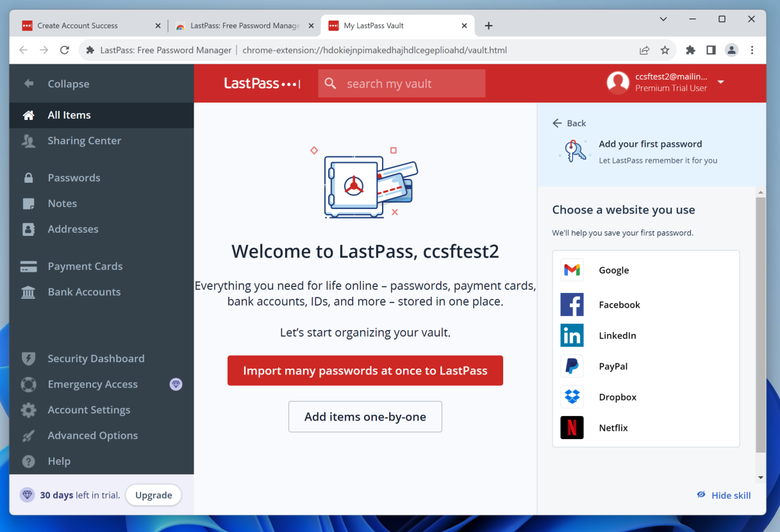Click the Emergency Access lifebuoy icon

pos(28,385)
